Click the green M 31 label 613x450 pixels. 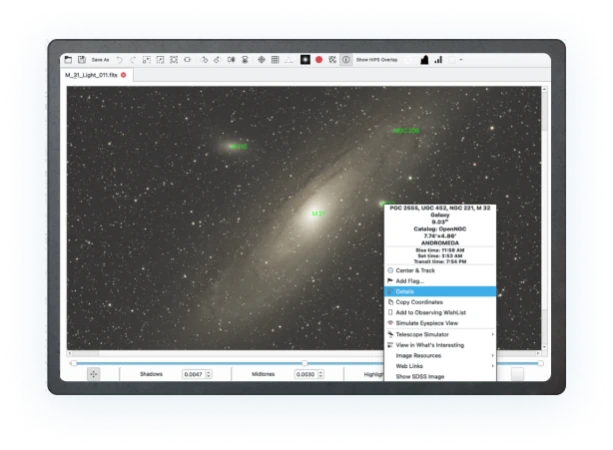click(319, 213)
